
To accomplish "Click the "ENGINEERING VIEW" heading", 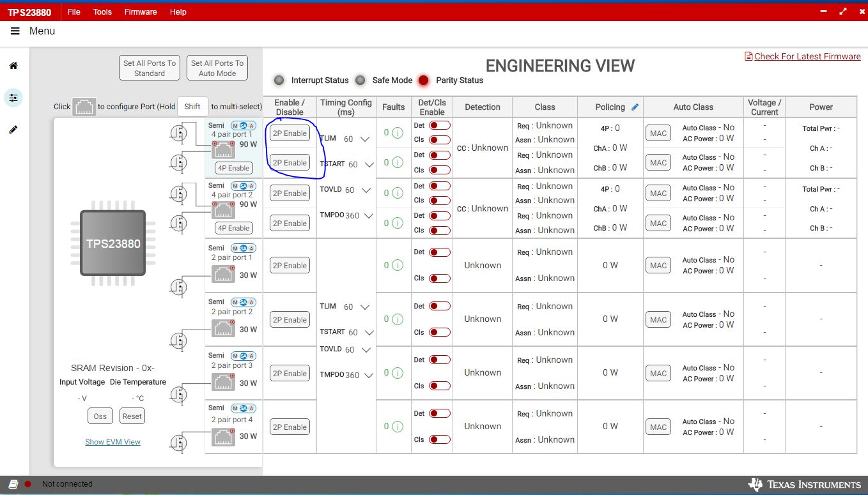I will click(x=561, y=66).
